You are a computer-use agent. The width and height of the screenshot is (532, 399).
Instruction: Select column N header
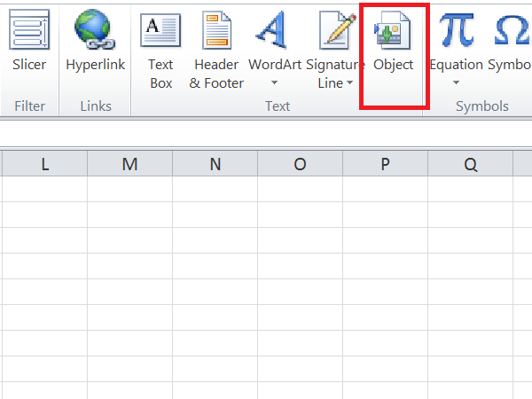point(215,164)
